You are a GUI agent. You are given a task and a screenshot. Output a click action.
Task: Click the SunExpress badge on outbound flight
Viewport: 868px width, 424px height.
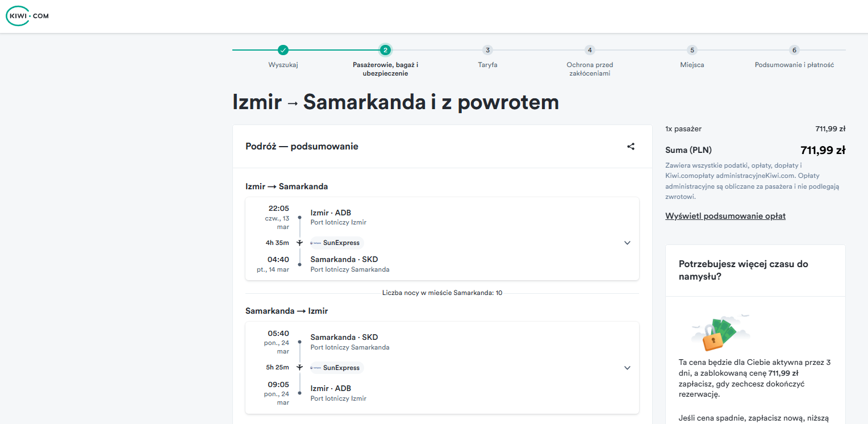pyautogui.click(x=336, y=243)
